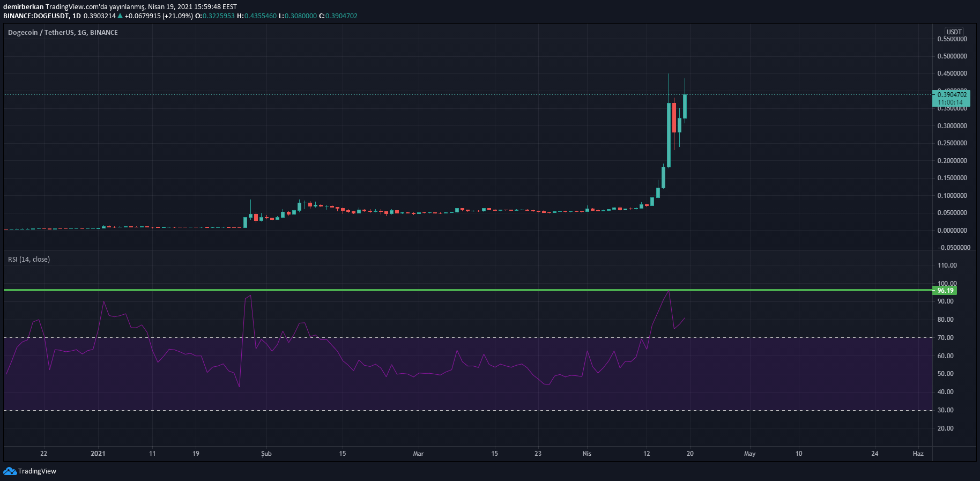Screen dimensions: 980x481
Task: Select the close value C:0.3904702
Action: [x=338, y=16]
